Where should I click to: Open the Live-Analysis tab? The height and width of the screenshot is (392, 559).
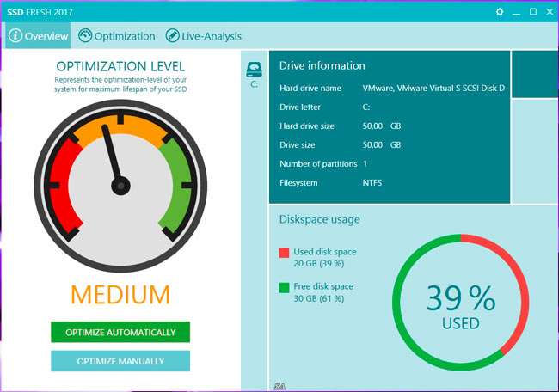click(204, 36)
